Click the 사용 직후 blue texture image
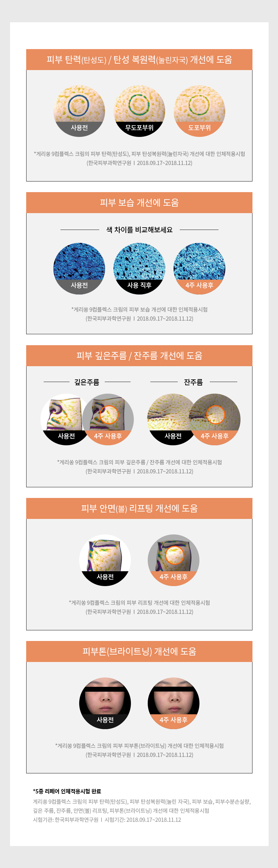Screen dimensions: 278x868 point(139,269)
